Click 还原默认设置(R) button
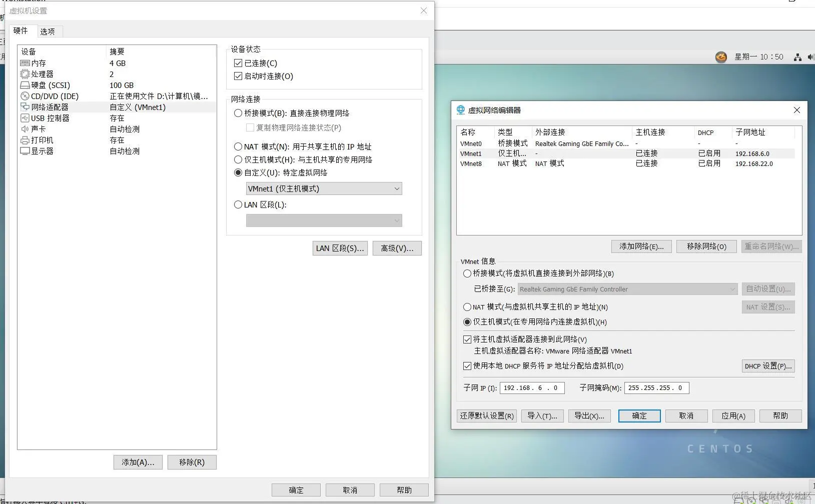 click(x=487, y=415)
